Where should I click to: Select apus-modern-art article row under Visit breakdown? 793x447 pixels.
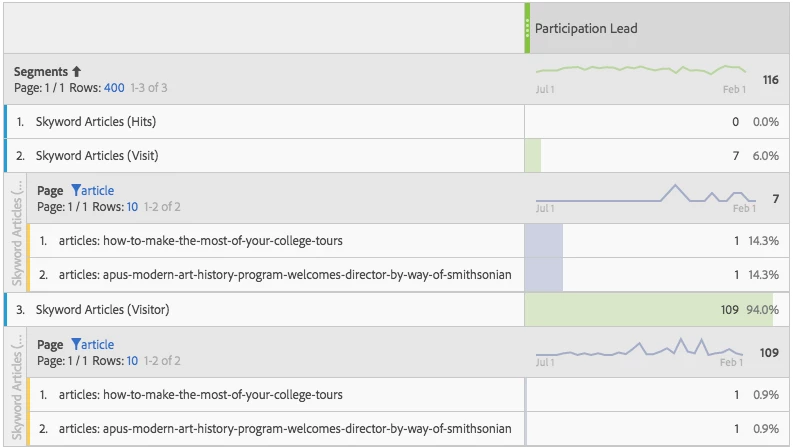coord(285,275)
